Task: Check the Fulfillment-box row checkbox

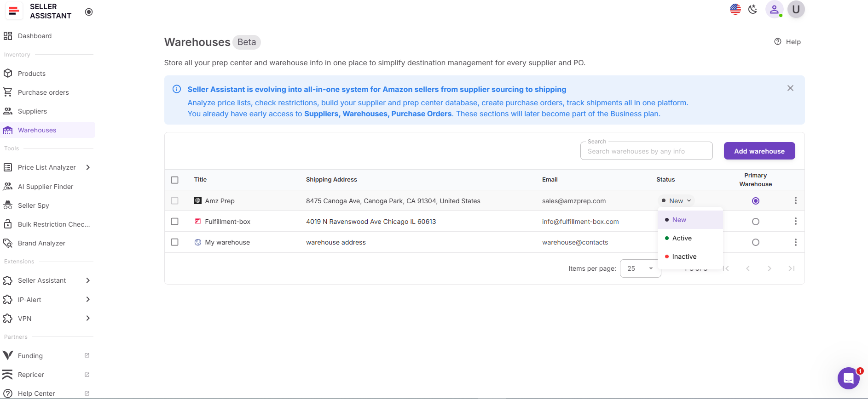Action: click(175, 222)
